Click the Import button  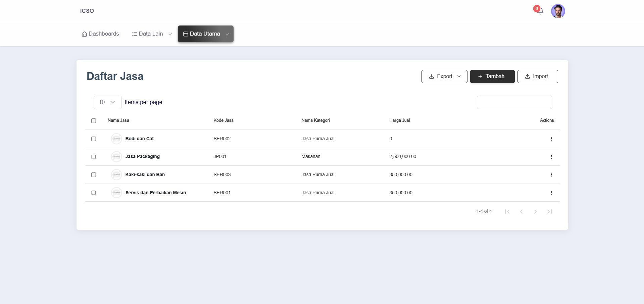click(537, 77)
